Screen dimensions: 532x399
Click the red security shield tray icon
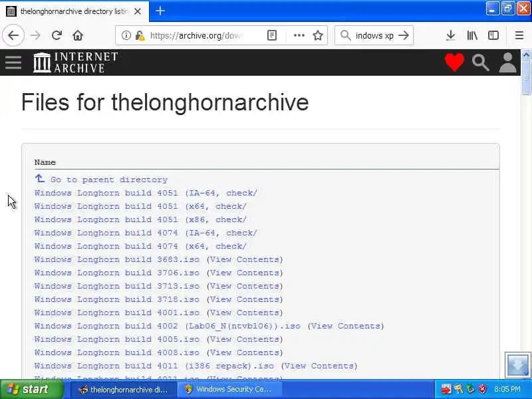(482, 389)
